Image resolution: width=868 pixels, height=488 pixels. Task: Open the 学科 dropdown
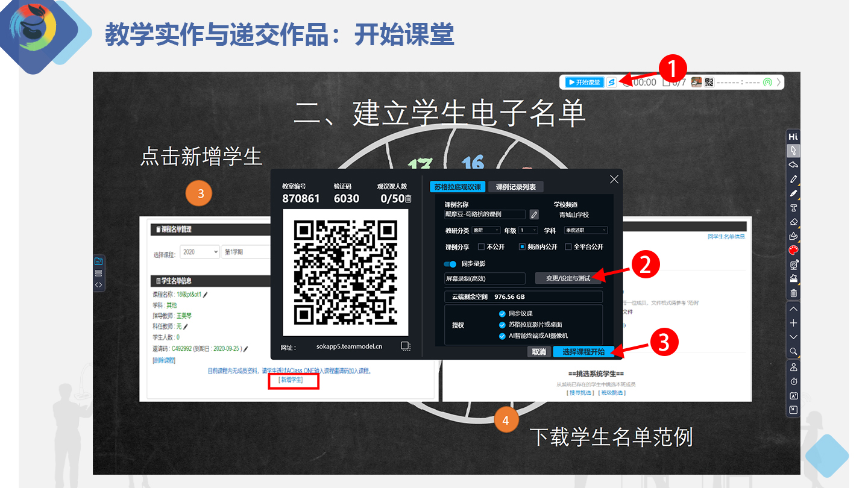585,230
